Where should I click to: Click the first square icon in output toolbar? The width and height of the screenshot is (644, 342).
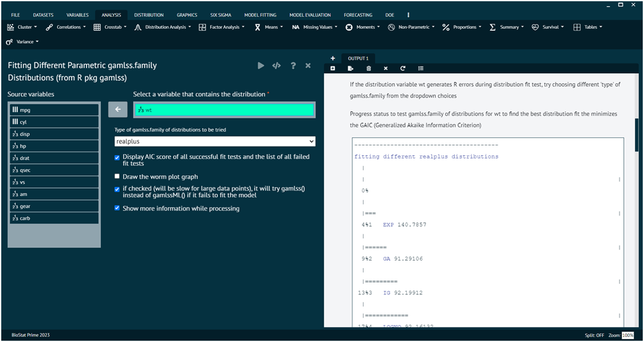click(x=333, y=68)
